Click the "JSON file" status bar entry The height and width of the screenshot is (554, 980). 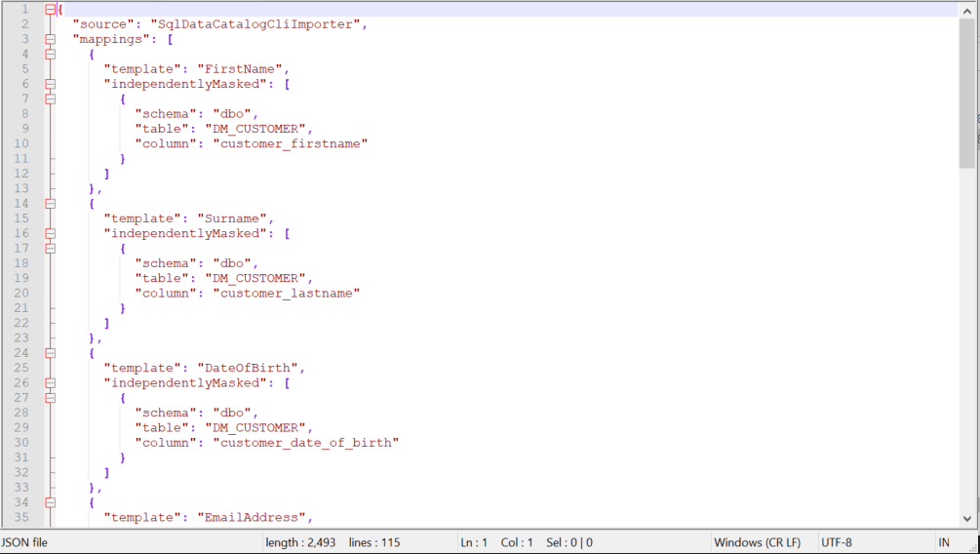(23, 542)
